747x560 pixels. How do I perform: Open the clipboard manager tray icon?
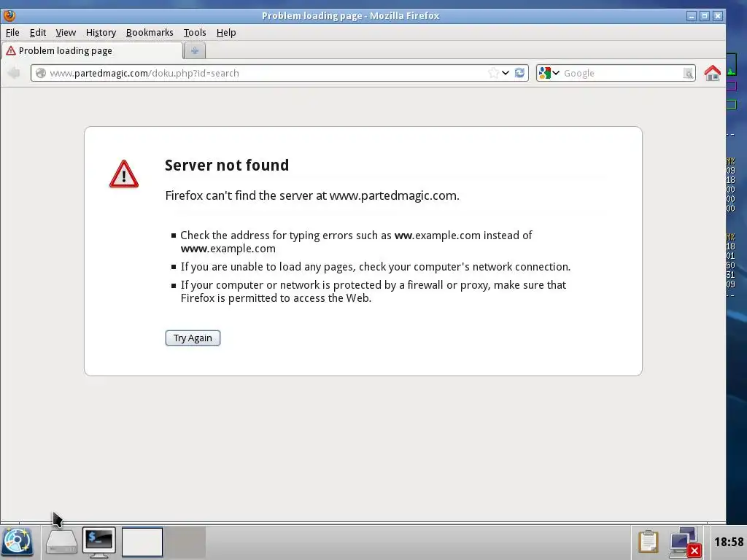[648, 542]
